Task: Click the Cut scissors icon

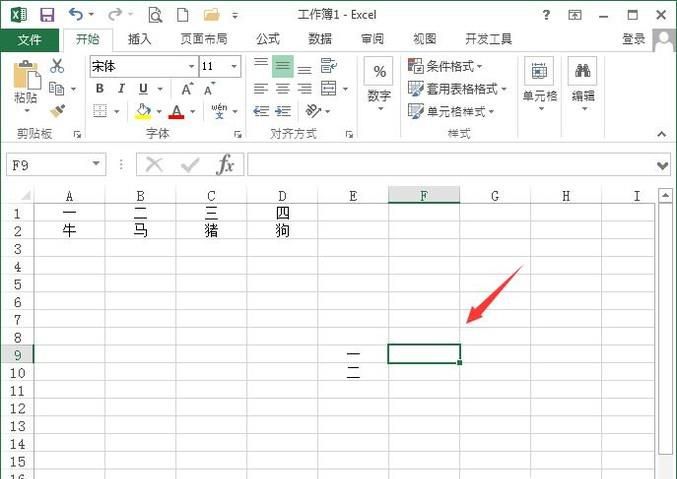Action: (57, 66)
